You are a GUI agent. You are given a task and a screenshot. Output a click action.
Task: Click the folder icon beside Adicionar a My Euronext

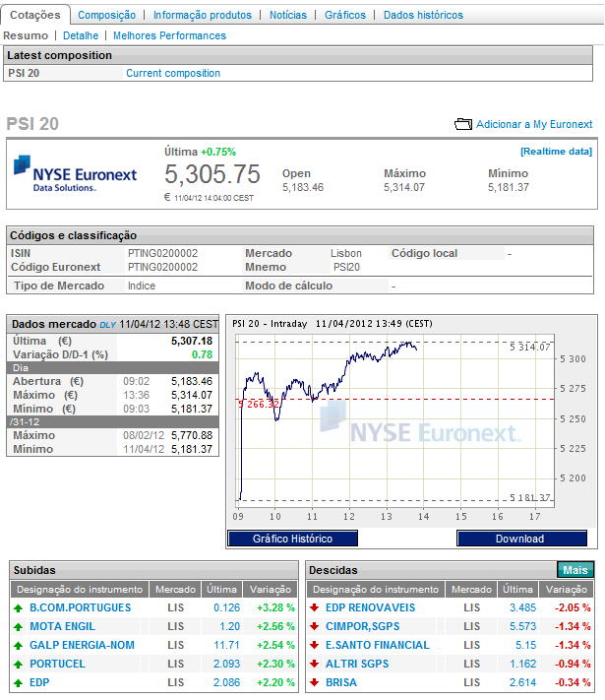463,124
